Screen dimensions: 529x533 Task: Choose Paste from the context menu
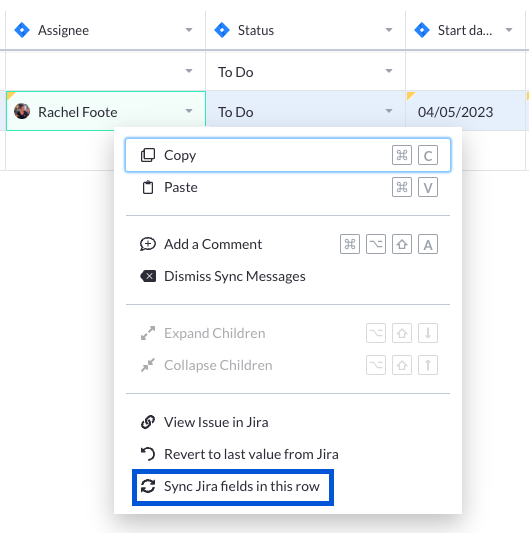pos(288,187)
